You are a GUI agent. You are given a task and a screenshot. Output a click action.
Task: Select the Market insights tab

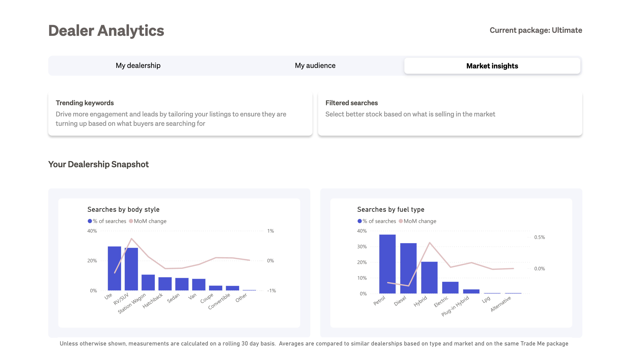pos(492,66)
